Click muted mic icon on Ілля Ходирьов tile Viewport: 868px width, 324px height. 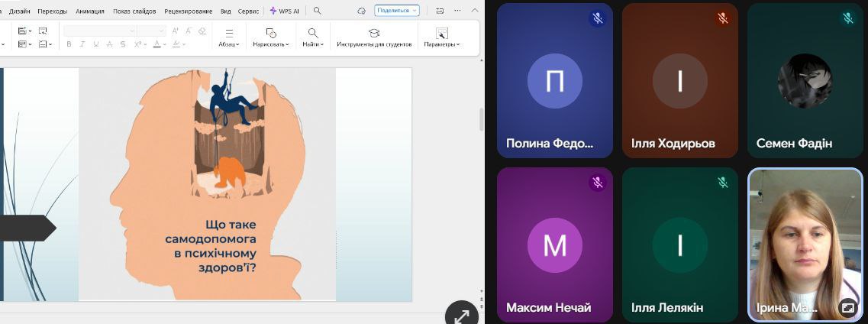click(722, 18)
